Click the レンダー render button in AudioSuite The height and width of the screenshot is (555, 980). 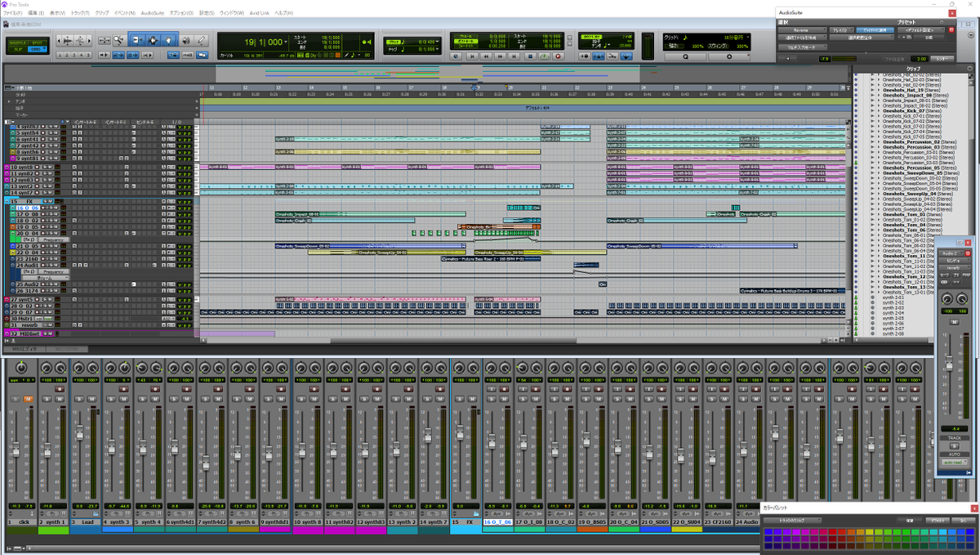(x=942, y=59)
